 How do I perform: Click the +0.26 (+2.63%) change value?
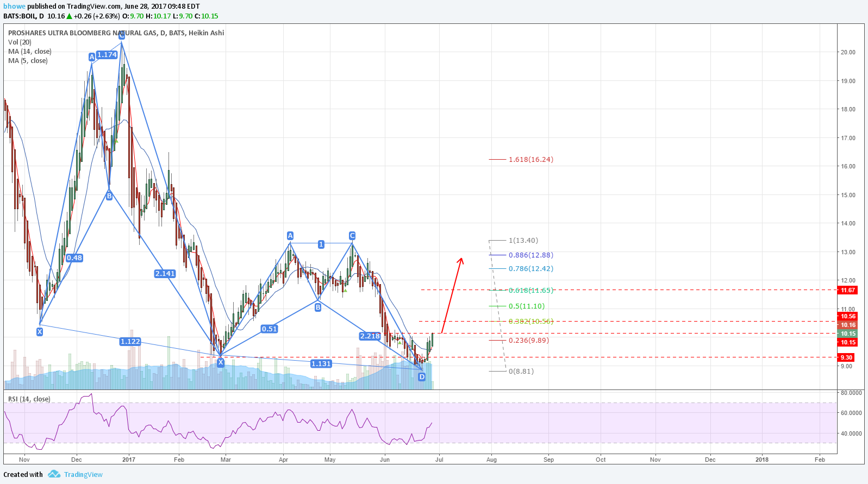click(97, 16)
